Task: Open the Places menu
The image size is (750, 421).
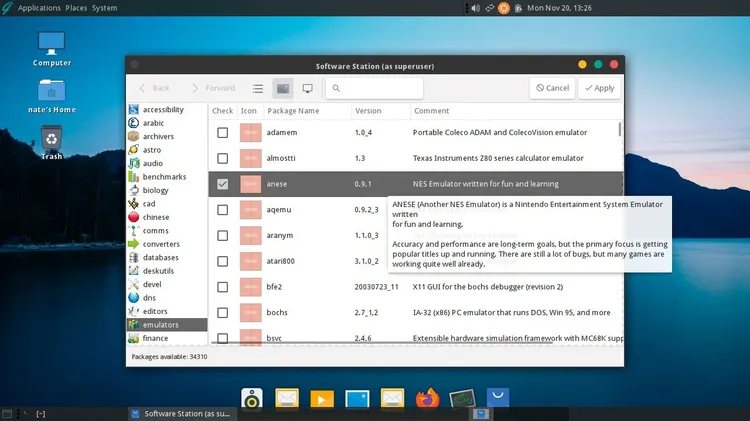Action: tap(76, 8)
